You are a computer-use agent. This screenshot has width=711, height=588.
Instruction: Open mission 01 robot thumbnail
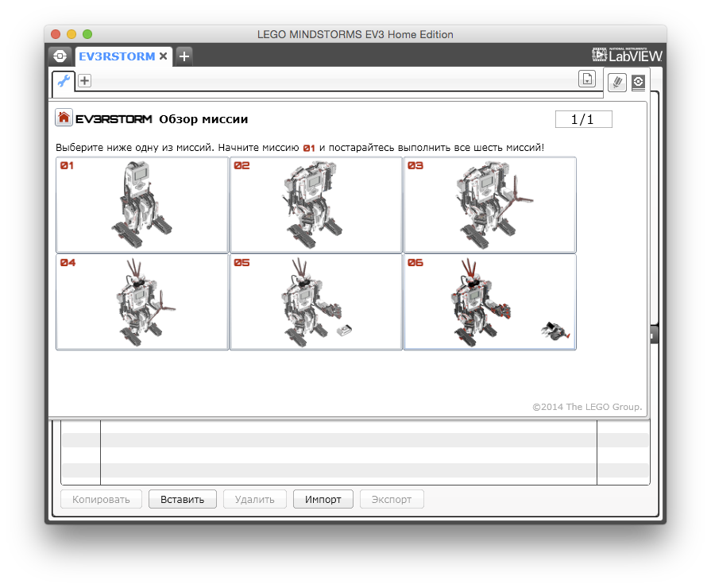[x=142, y=205]
